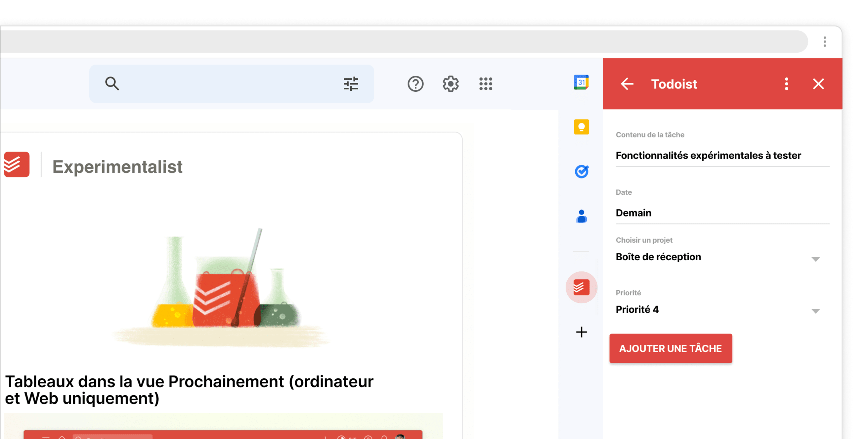Click the search magnifier icon
The height and width of the screenshot is (439, 868).
[x=112, y=84]
